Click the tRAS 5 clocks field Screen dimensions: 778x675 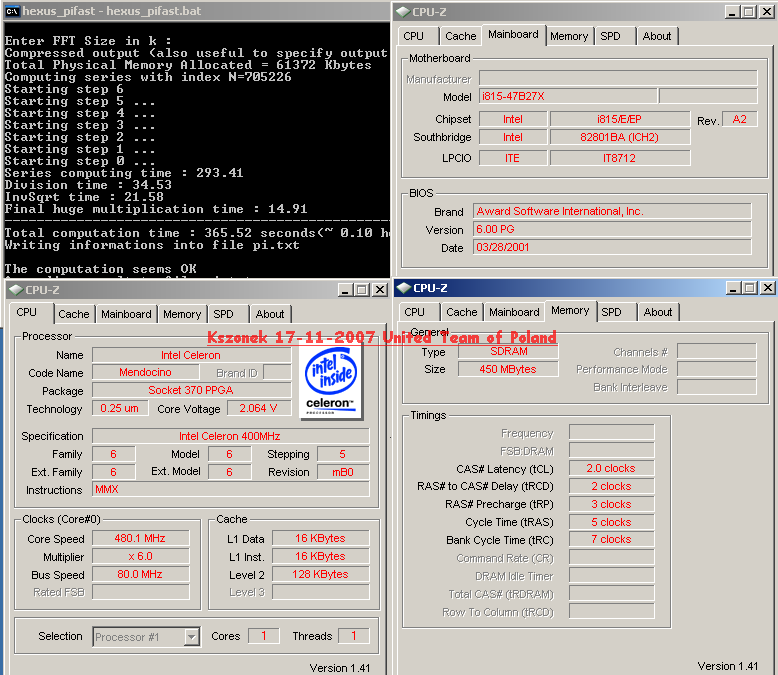pos(612,522)
